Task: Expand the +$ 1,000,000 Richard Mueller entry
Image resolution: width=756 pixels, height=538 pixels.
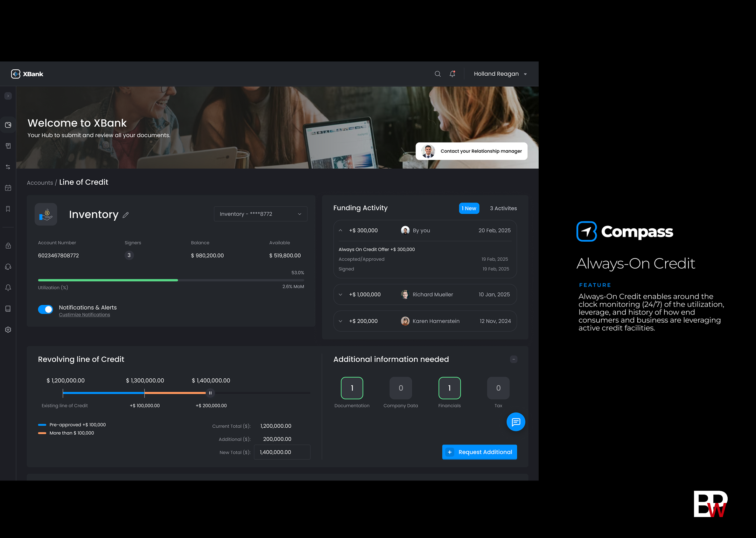Action: [x=341, y=295]
